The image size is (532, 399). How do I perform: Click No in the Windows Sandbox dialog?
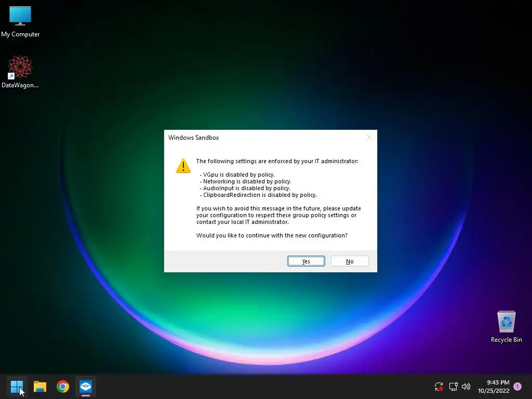pos(350,261)
